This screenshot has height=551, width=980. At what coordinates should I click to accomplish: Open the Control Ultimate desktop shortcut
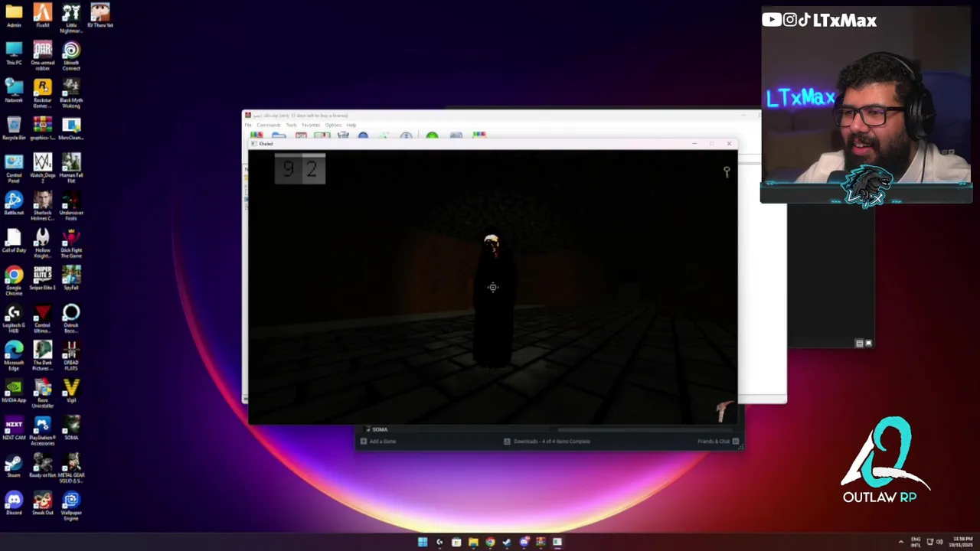coord(42,318)
